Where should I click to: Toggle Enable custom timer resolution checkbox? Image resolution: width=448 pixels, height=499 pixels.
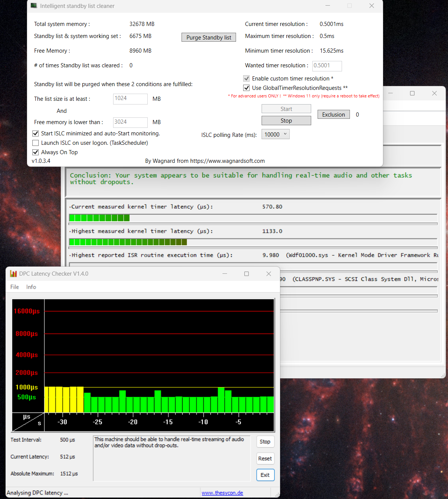point(247,79)
